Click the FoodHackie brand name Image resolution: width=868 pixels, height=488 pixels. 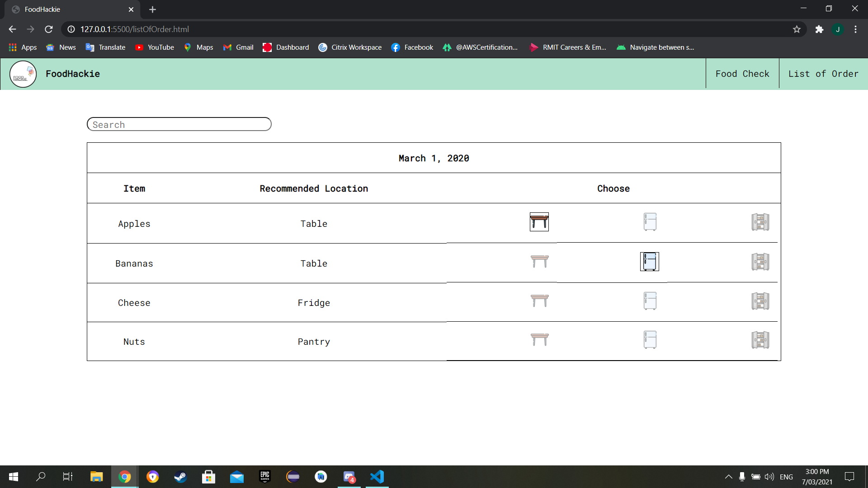pos(73,74)
